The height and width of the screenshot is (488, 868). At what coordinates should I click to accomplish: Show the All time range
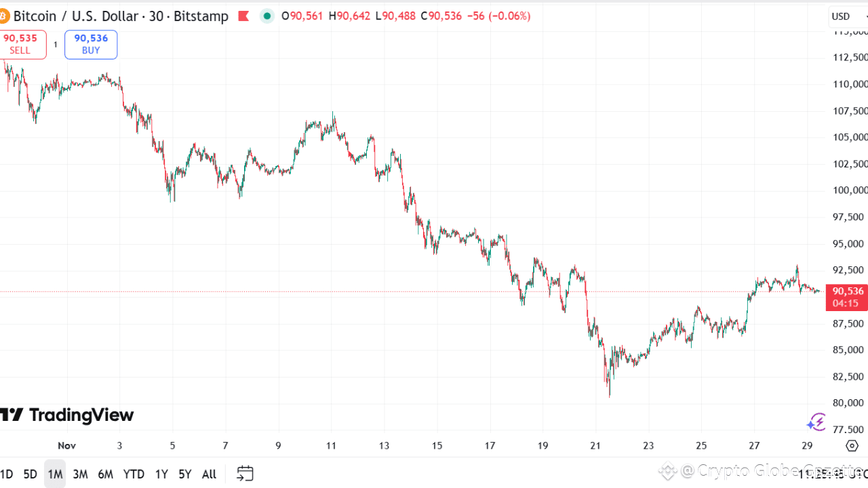209,474
